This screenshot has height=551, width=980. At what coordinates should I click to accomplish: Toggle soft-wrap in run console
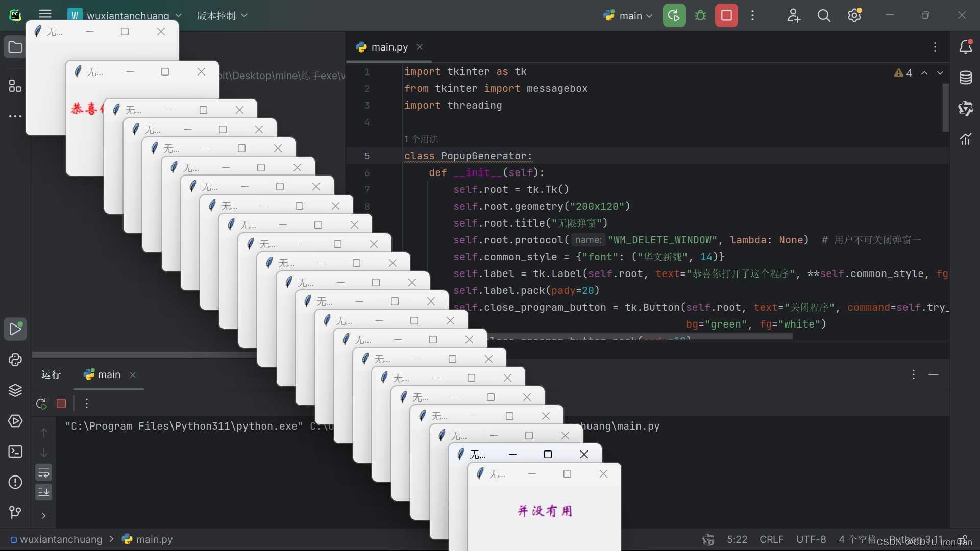(x=44, y=472)
